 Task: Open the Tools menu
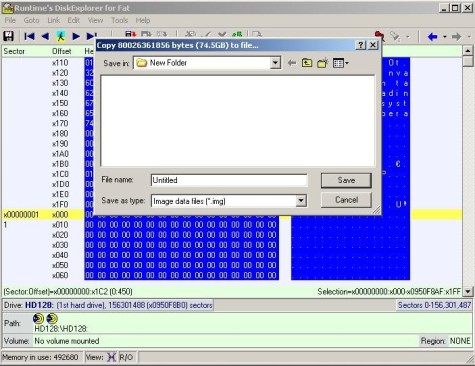[119, 20]
